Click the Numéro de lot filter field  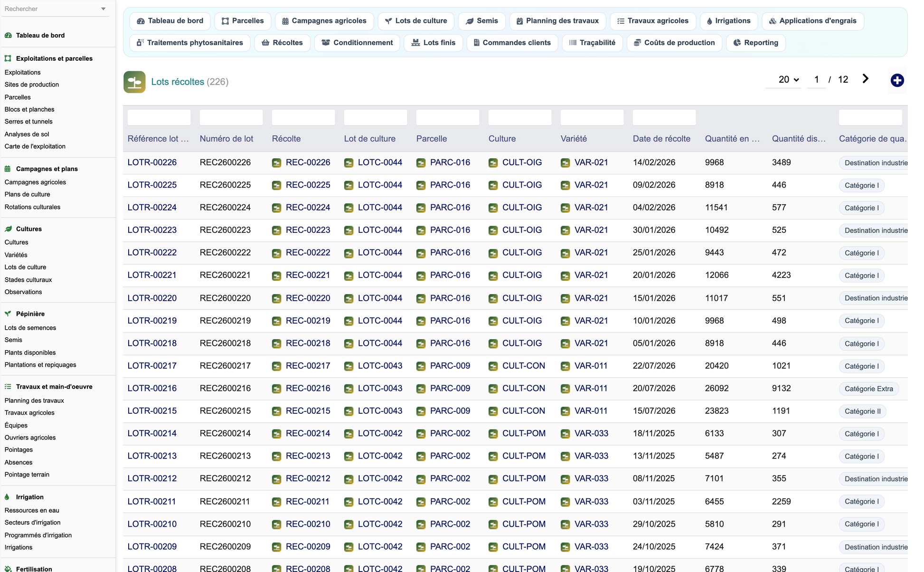point(231,117)
